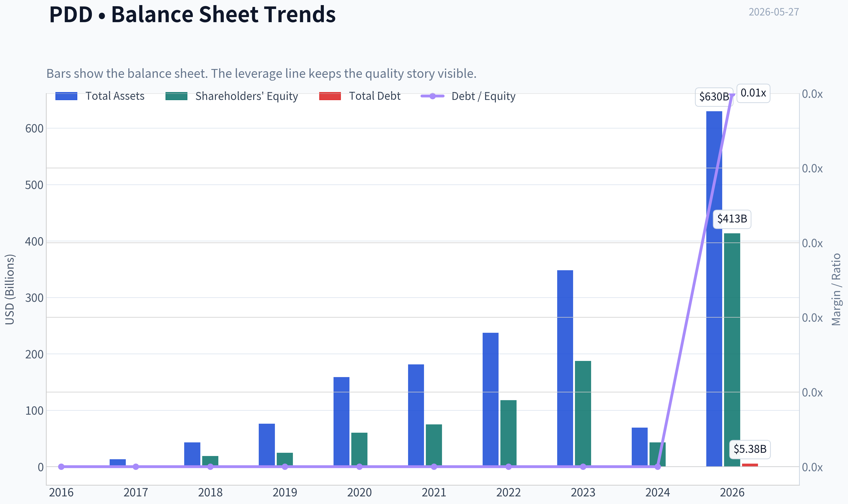Viewport: 848px width, 504px height.
Task: Click the 600 y-axis tick label
Action: coord(34,128)
